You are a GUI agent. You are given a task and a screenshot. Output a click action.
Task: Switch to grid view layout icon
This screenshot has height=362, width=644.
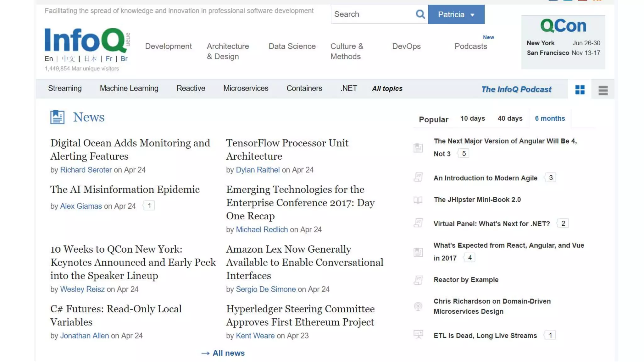point(580,90)
